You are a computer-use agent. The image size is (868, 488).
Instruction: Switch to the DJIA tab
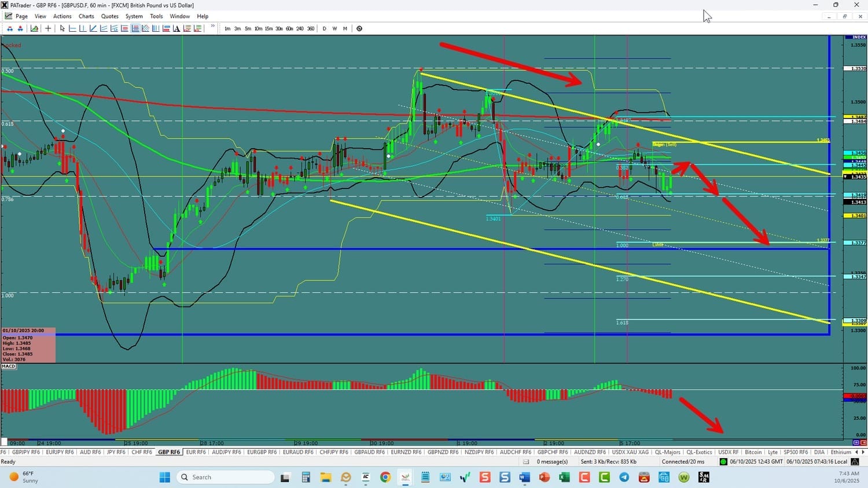[x=819, y=452]
